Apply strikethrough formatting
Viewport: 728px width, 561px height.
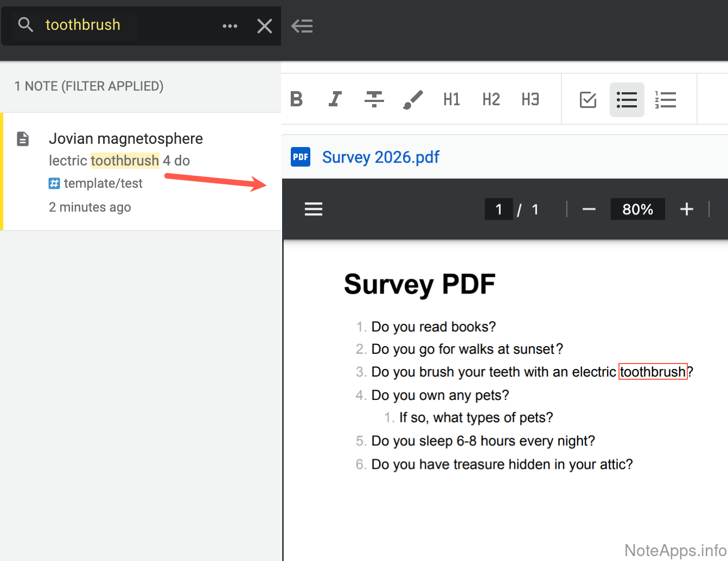coord(374,99)
